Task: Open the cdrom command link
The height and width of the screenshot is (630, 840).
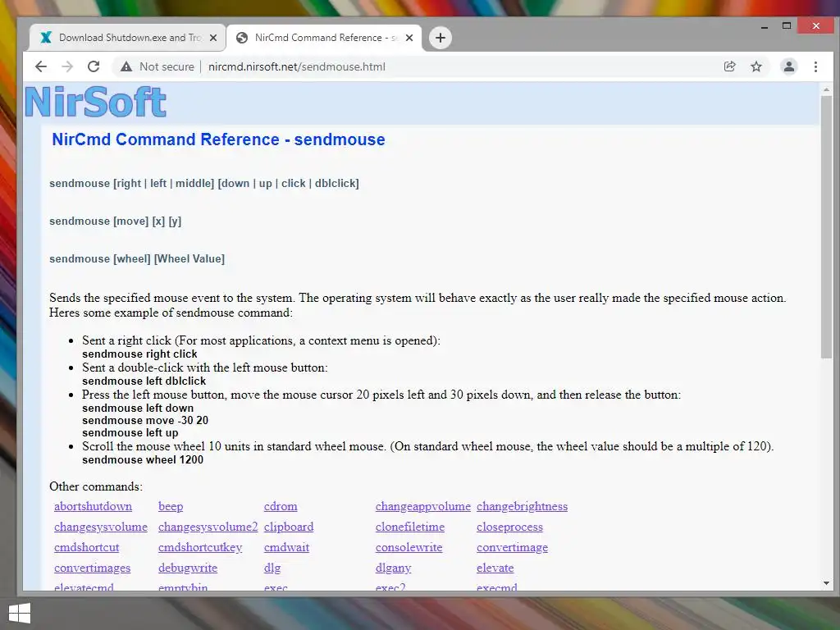Action: [x=281, y=506]
